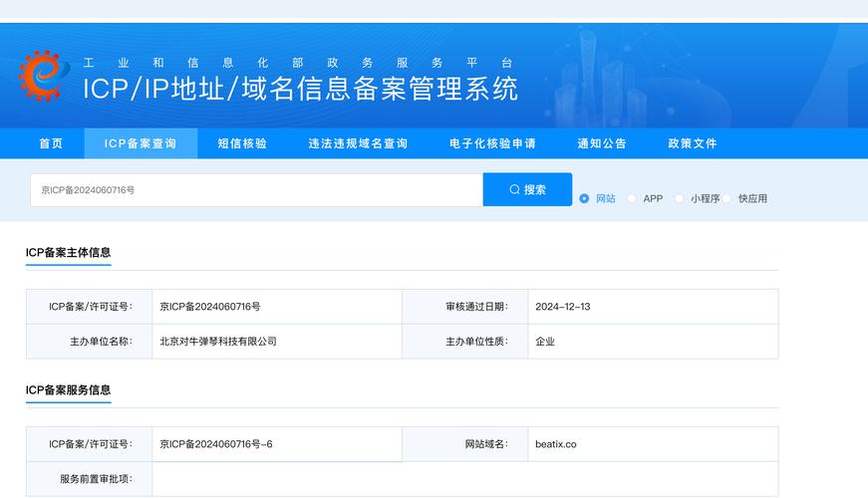Click the 北京对牛弹琴科技有限公司 organizer name cell
The image size is (868, 498).
(x=218, y=341)
